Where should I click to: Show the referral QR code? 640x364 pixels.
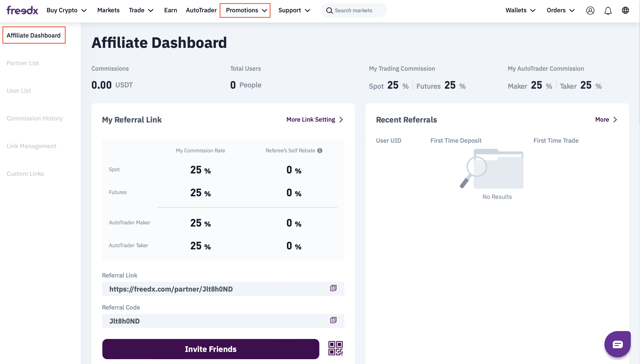click(335, 348)
